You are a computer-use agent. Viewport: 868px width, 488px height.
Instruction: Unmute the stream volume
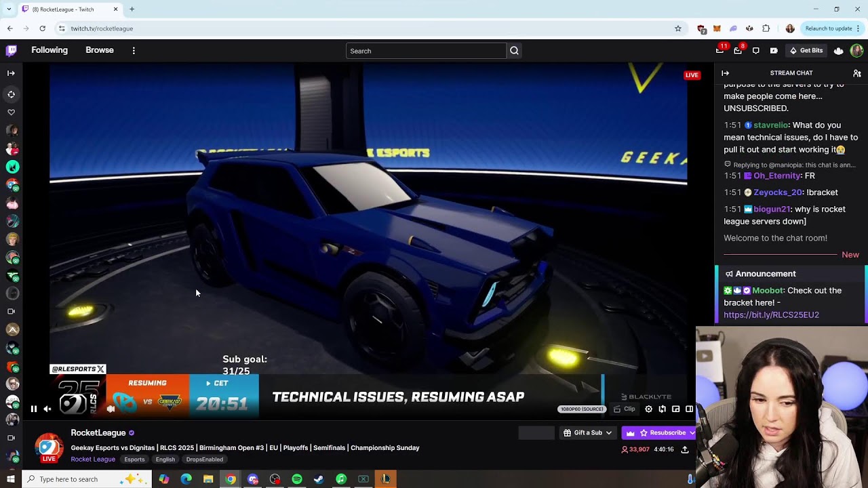47,409
